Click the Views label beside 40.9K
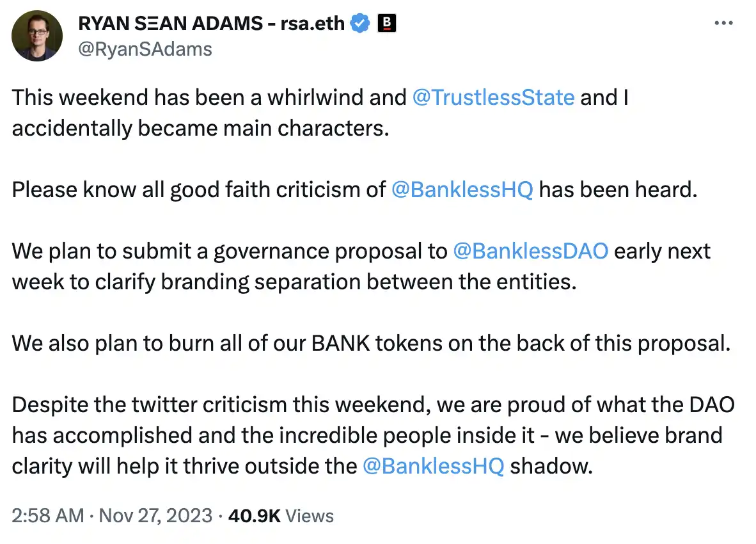Viewport: 756px width, 544px height. pos(310,516)
